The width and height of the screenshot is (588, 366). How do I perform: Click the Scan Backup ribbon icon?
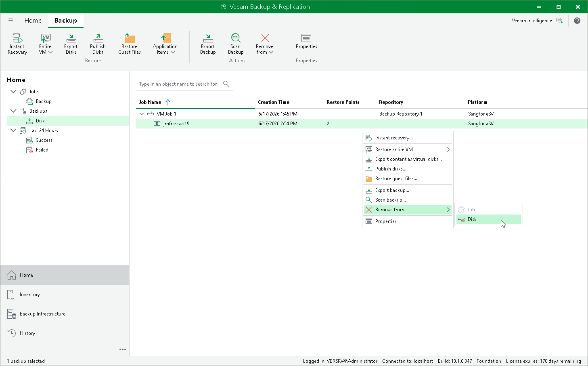(236, 44)
